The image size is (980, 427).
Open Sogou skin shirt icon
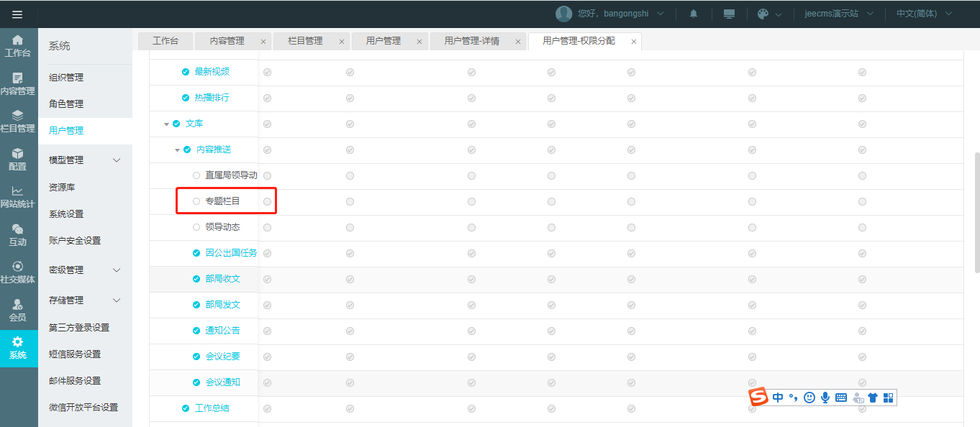[873, 398]
